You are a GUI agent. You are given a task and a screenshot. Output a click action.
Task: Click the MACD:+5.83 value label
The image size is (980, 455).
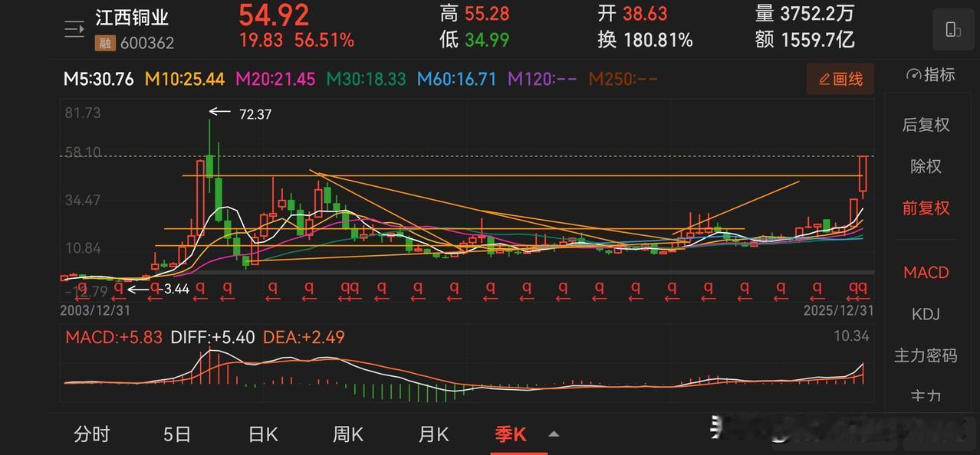coord(113,337)
